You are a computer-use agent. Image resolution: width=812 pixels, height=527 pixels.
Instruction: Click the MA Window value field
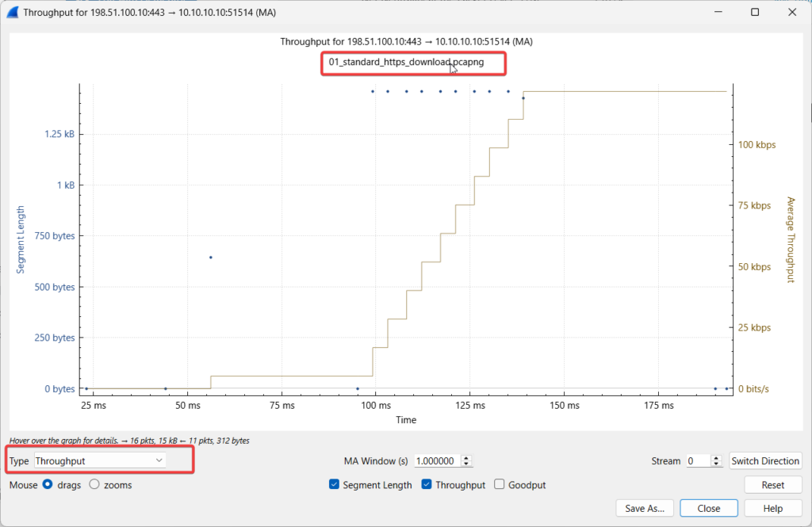[437, 461]
